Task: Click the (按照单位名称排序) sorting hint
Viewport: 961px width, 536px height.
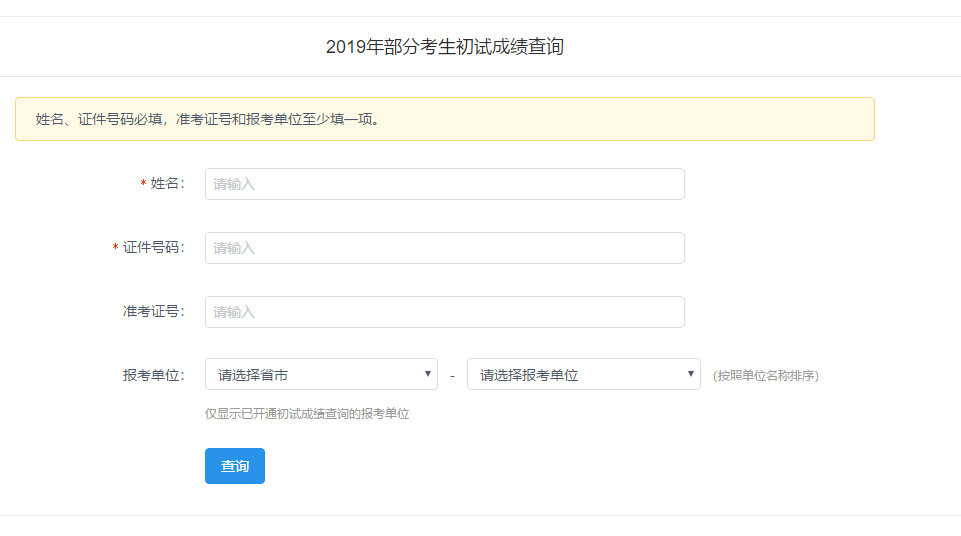Action: (766, 376)
